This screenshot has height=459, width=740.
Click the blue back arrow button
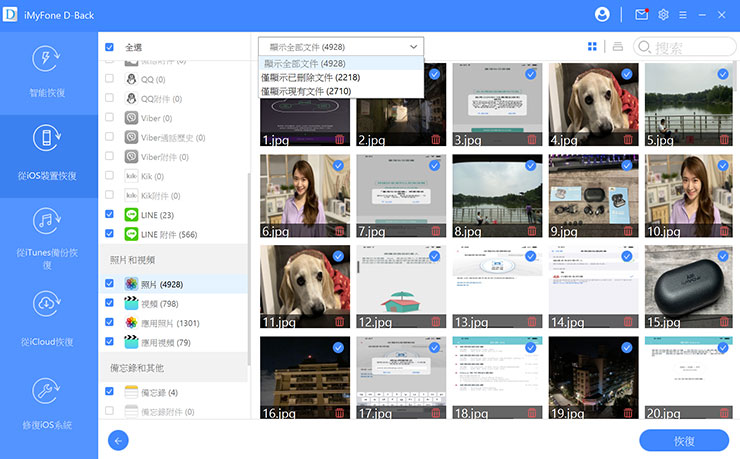point(120,440)
